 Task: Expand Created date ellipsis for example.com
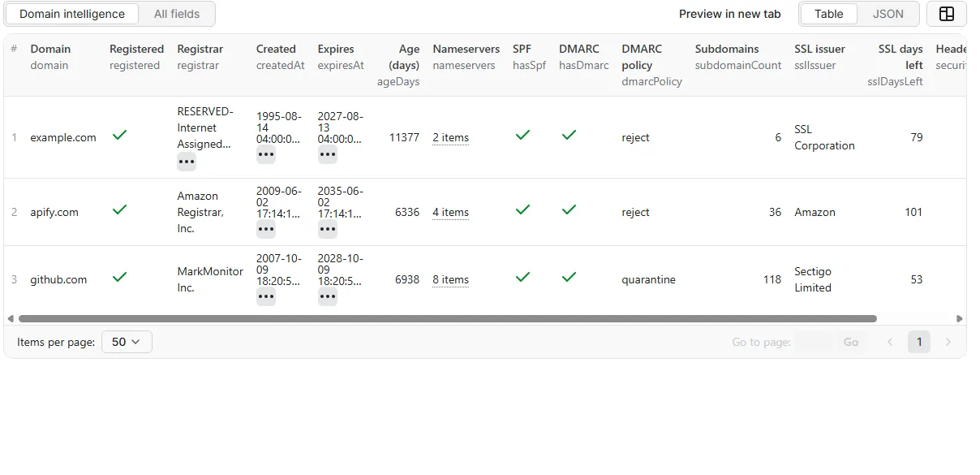pyautogui.click(x=266, y=155)
